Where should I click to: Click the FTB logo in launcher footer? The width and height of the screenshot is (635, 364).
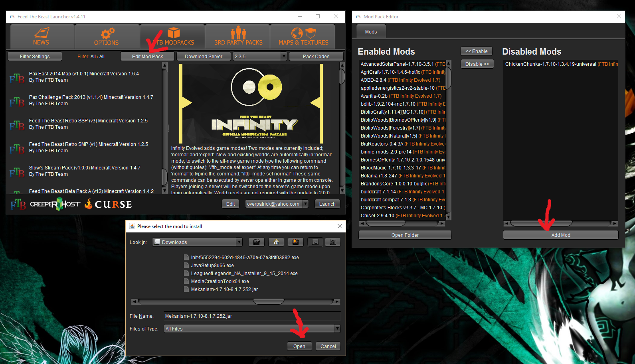18,205
